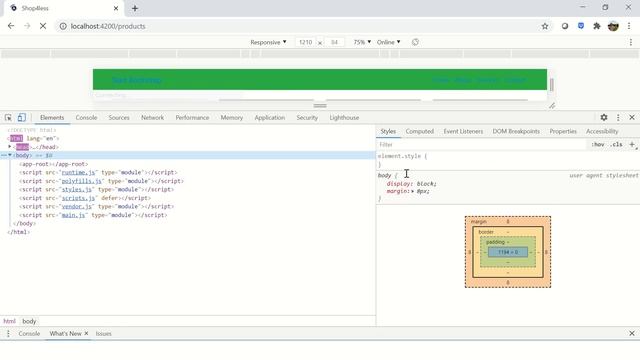Viewport: 640px width, 360px height.
Task: Open the Application tab
Action: [269, 118]
